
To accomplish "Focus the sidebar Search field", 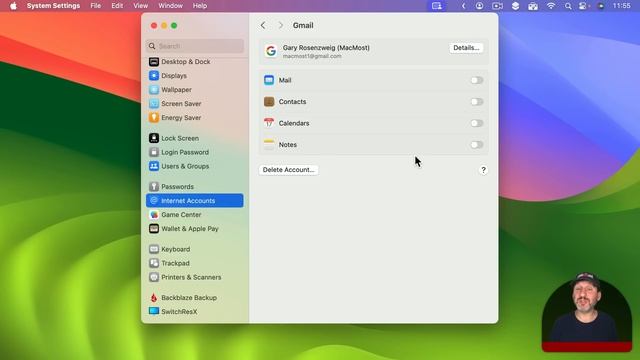I will 195,46.
